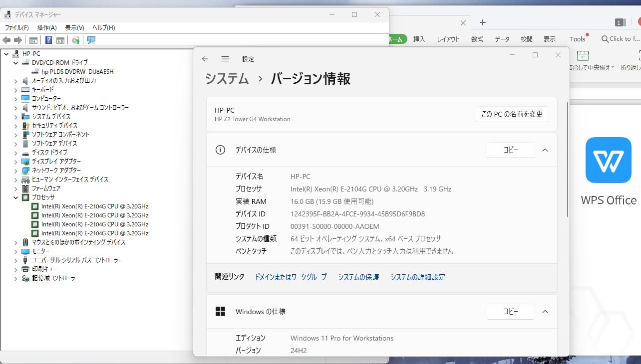Collapse the プロセッサ tree node
The width and height of the screenshot is (641, 364).
[16, 197]
